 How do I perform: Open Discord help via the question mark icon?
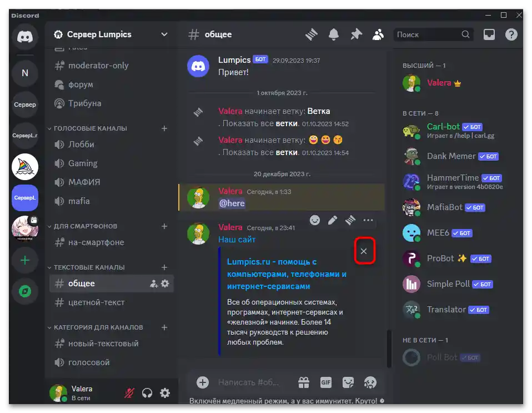(x=510, y=34)
